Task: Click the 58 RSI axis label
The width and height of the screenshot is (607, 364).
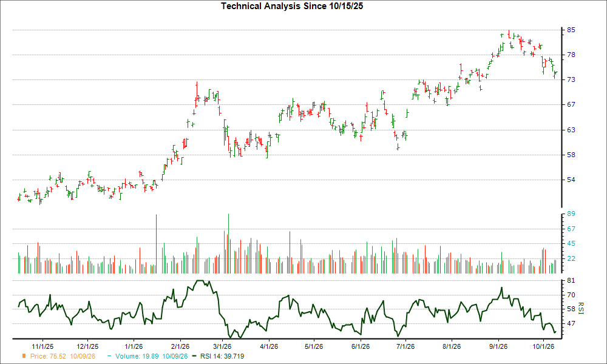Action: point(571,309)
